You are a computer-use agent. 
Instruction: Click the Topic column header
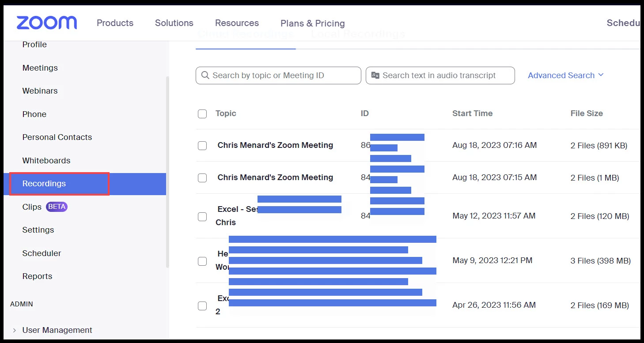click(226, 113)
